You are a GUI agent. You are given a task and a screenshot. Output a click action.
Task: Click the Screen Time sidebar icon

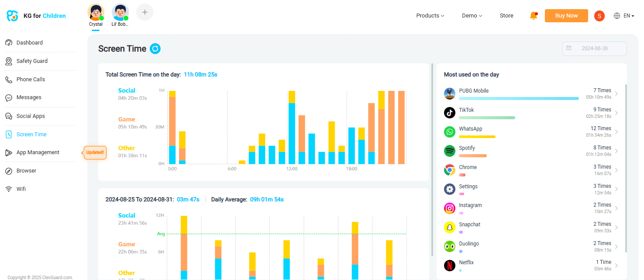(8, 135)
